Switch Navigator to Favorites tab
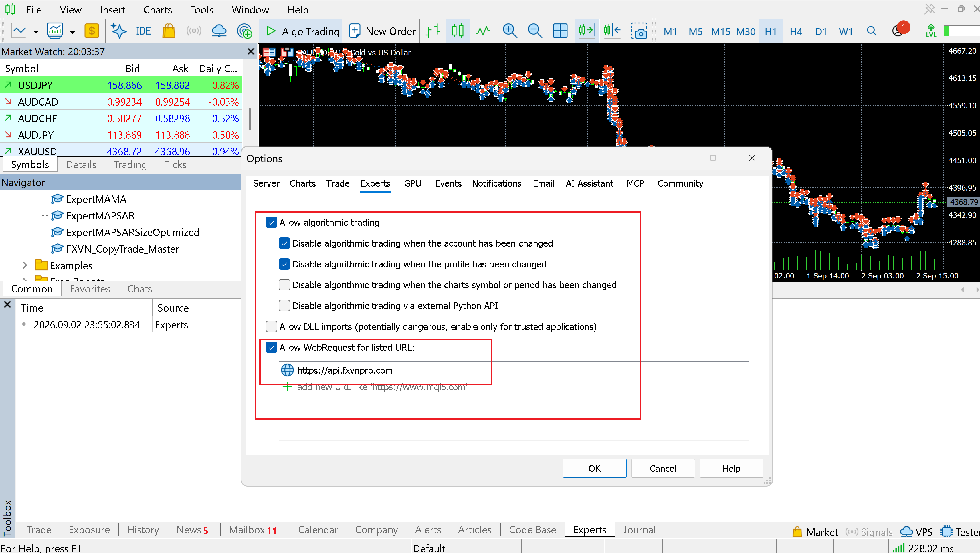The height and width of the screenshot is (553, 980). point(90,289)
